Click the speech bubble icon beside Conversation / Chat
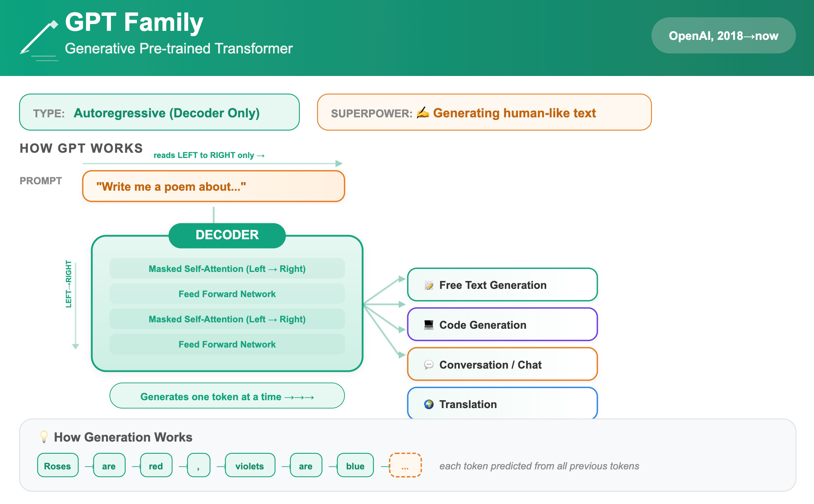814x504 pixels. [x=429, y=365]
